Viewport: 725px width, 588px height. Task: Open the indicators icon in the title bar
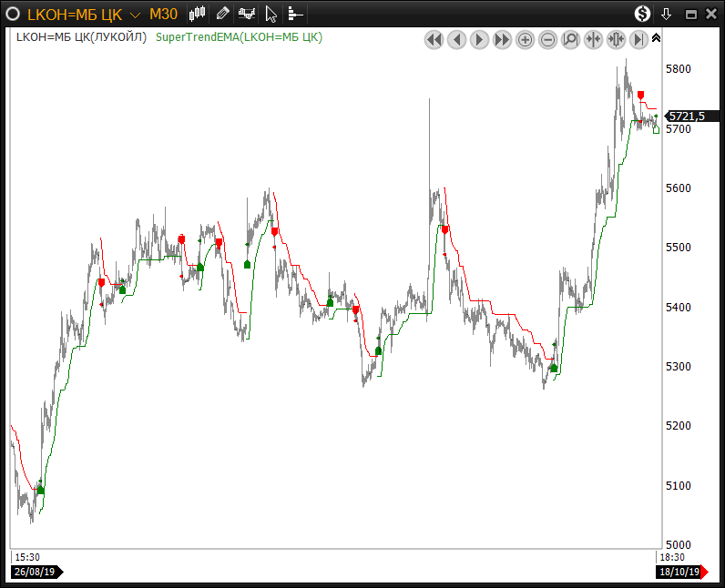click(247, 14)
